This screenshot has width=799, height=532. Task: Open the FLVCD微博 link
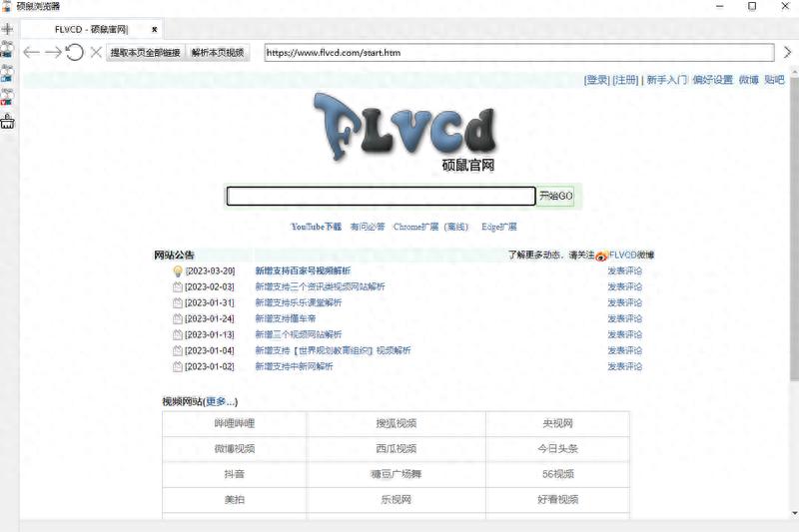(631, 255)
